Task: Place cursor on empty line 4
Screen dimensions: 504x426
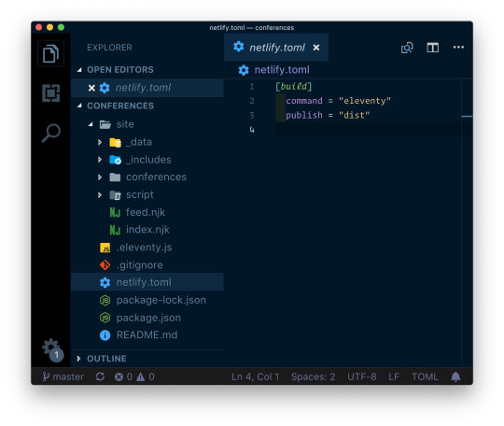Action: point(368,130)
